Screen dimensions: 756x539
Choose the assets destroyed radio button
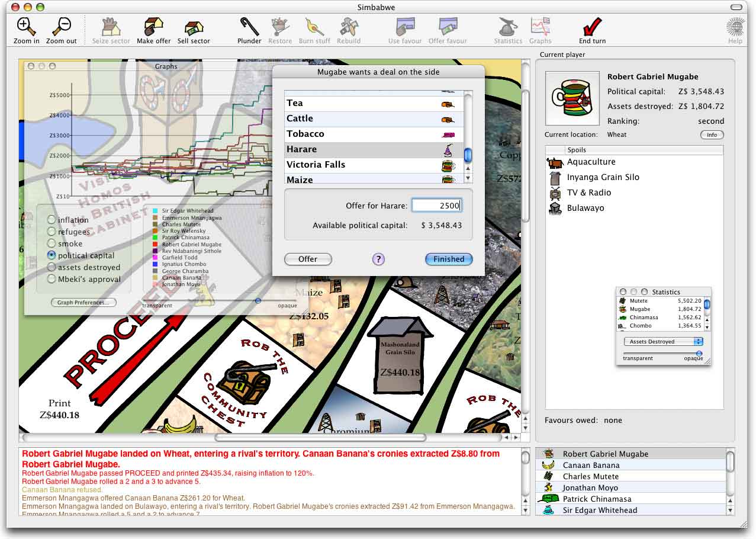click(x=52, y=267)
